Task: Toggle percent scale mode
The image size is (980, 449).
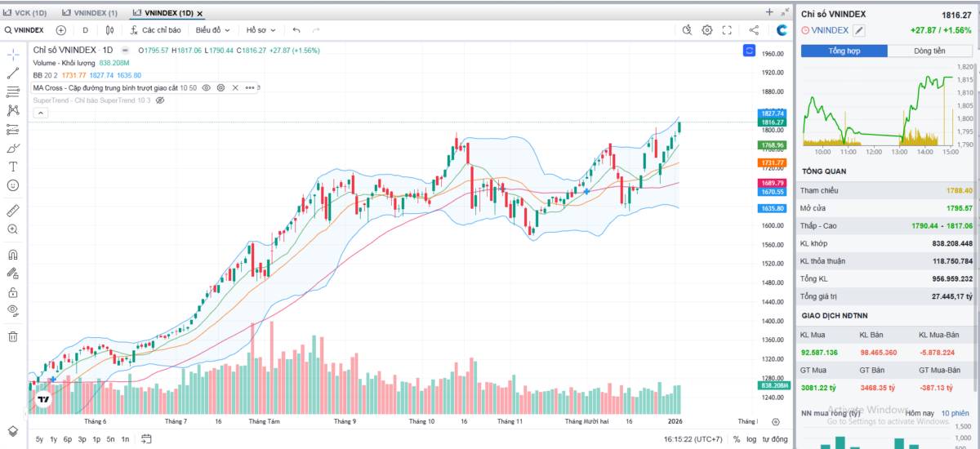Action: (737, 439)
